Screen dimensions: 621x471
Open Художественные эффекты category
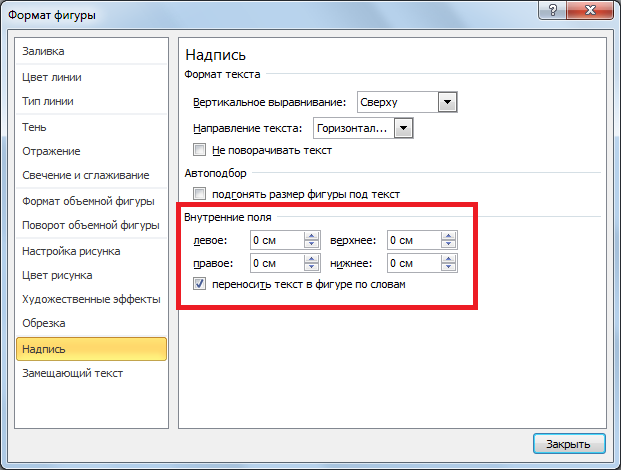tap(91, 299)
